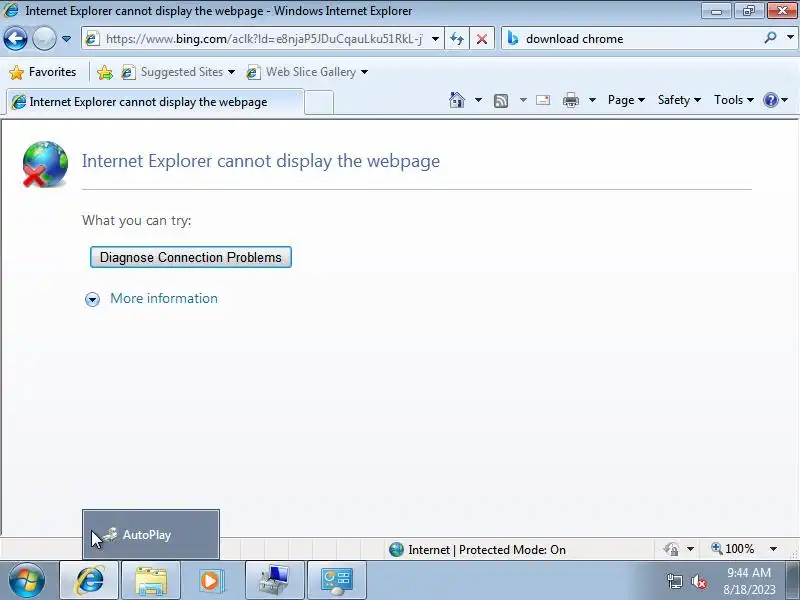Expand the Print options dropdown arrow
Image resolution: width=800 pixels, height=600 pixels.
[x=592, y=100]
